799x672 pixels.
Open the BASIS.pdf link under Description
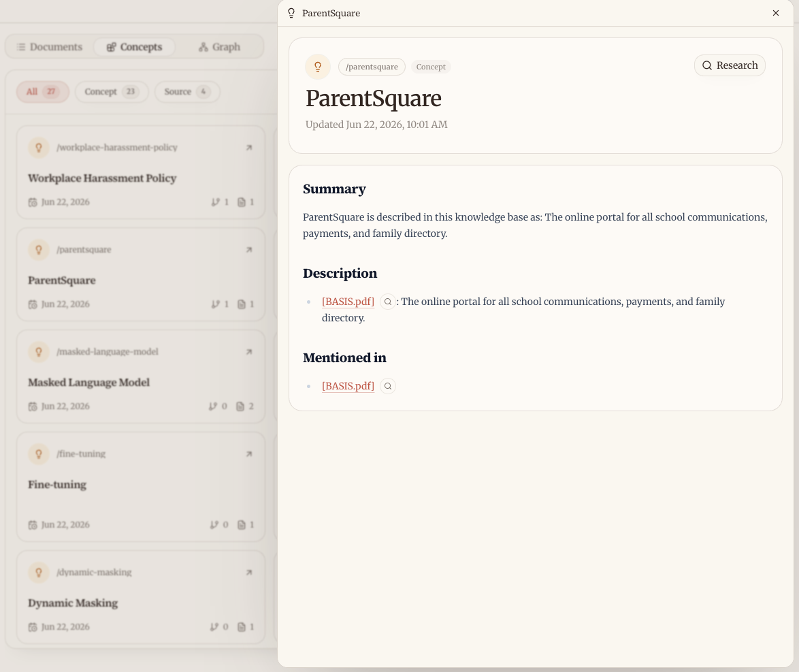click(x=348, y=302)
